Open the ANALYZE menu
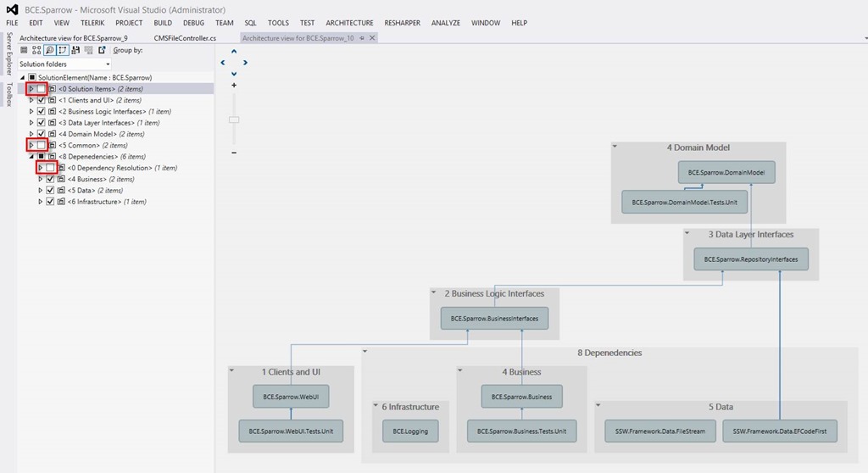This screenshot has width=868, height=473. [x=446, y=23]
